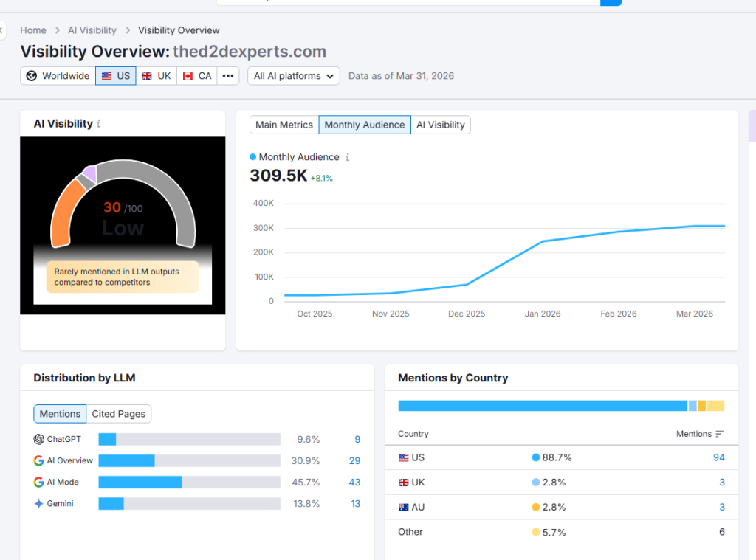The width and height of the screenshot is (756, 560).
Task: Select the Mentions toggle in Distribution by LLM
Action: [60, 414]
